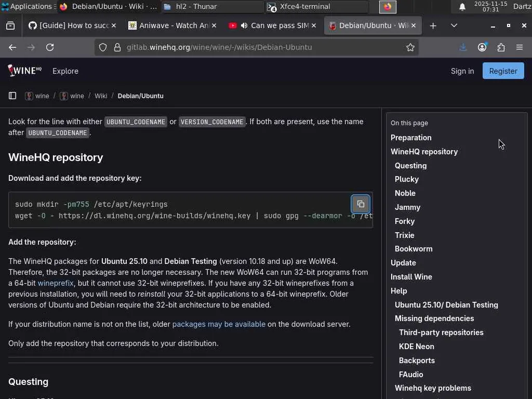This screenshot has width=532, height=399.
Task: Mute the YouTube tab audio icon
Action: [x=244, y=25]
